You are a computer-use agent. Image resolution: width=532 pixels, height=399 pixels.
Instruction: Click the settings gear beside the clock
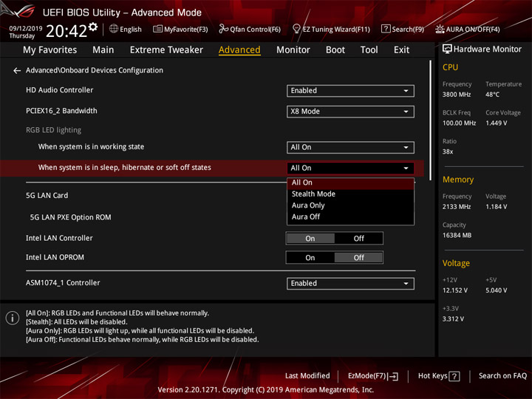point(93,27)
